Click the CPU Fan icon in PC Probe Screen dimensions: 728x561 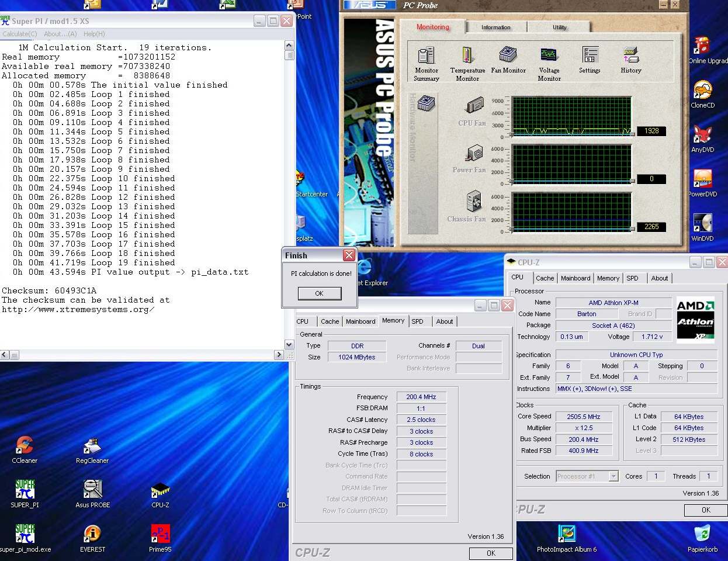[x=475, y=105]
